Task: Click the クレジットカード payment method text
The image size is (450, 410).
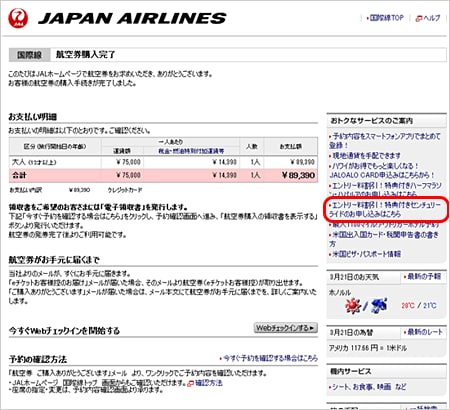Action: click(125, 190)
